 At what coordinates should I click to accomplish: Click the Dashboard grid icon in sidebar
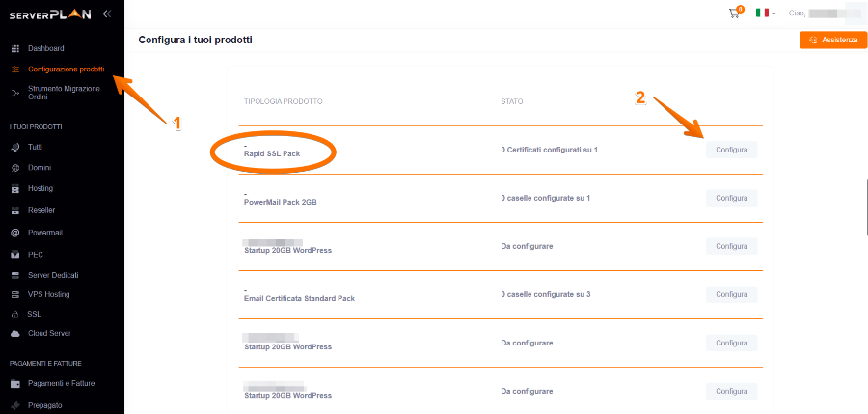[x=15, y=48]
